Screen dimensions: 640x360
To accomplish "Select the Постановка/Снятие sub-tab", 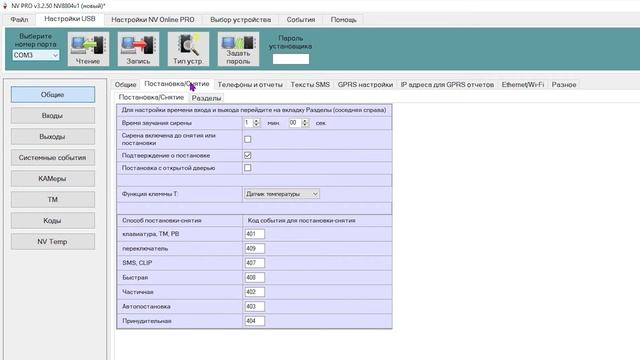I will [151, 98].
